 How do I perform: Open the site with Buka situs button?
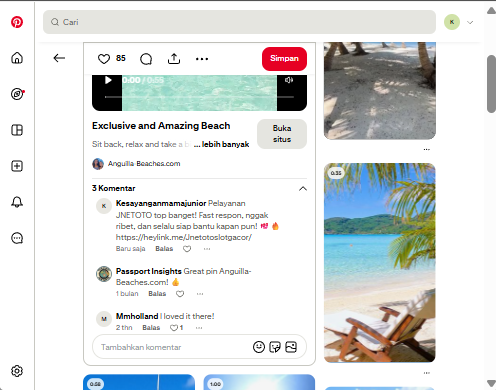point(282,134)
